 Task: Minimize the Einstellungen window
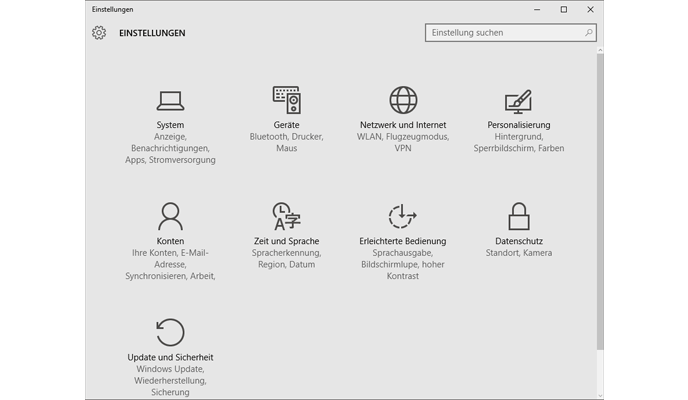[536, 9]
